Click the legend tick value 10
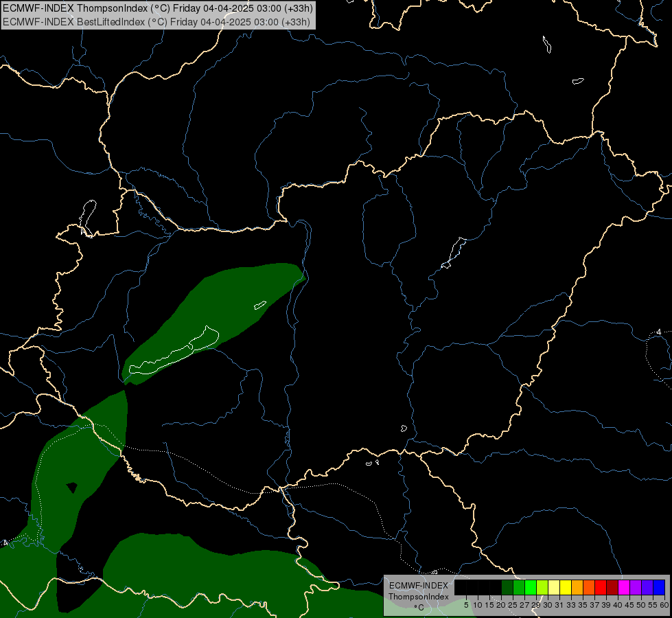Image resolution: width=672 pixels, height=618 pixels. 478,605
